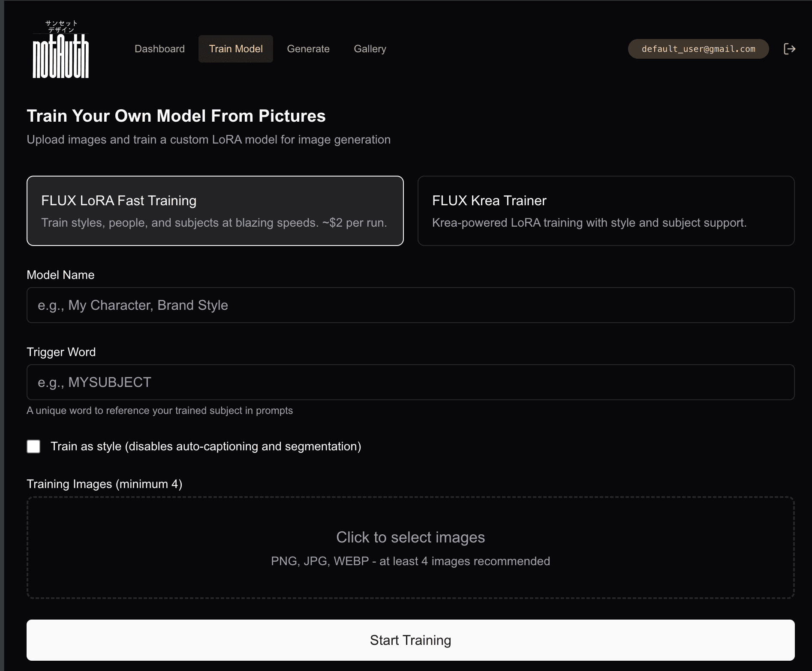Choose the FLUX LoRA Fast Training card

215,211
